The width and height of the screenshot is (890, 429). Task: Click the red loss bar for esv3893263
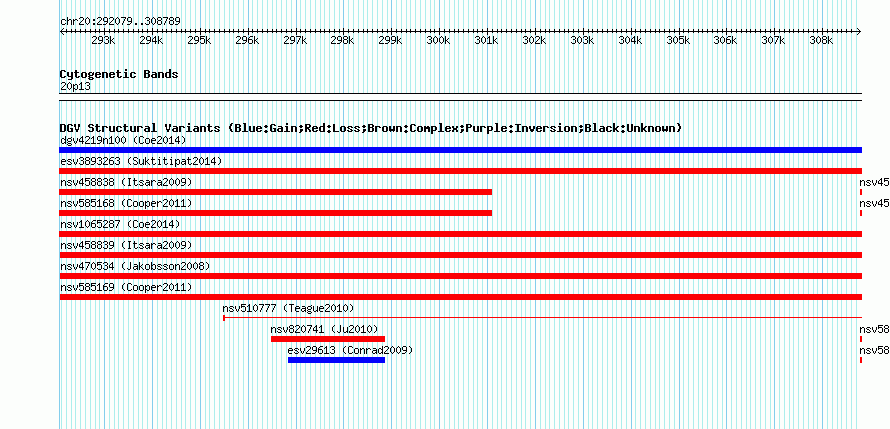click(461, 171)
